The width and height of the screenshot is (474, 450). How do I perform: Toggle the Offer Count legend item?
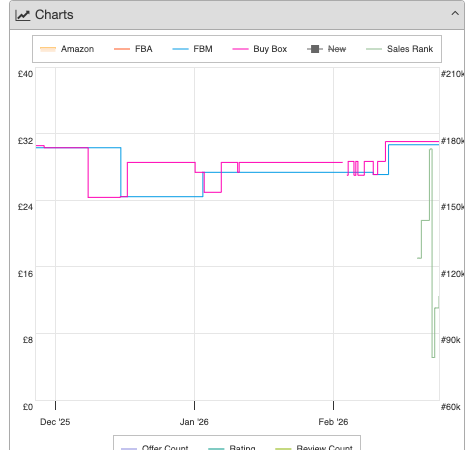pyautogui.click(x=155, y=447)
